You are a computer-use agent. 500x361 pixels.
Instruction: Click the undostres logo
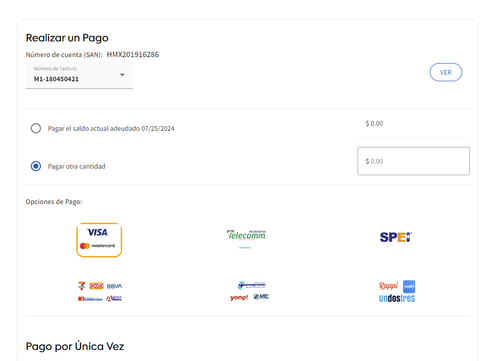397,298
